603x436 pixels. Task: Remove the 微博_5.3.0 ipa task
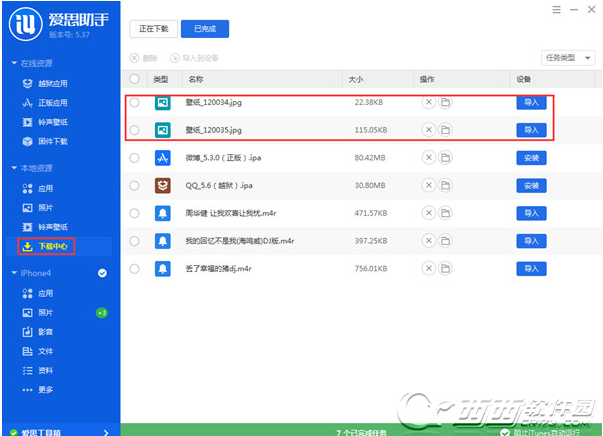[428, 158]
